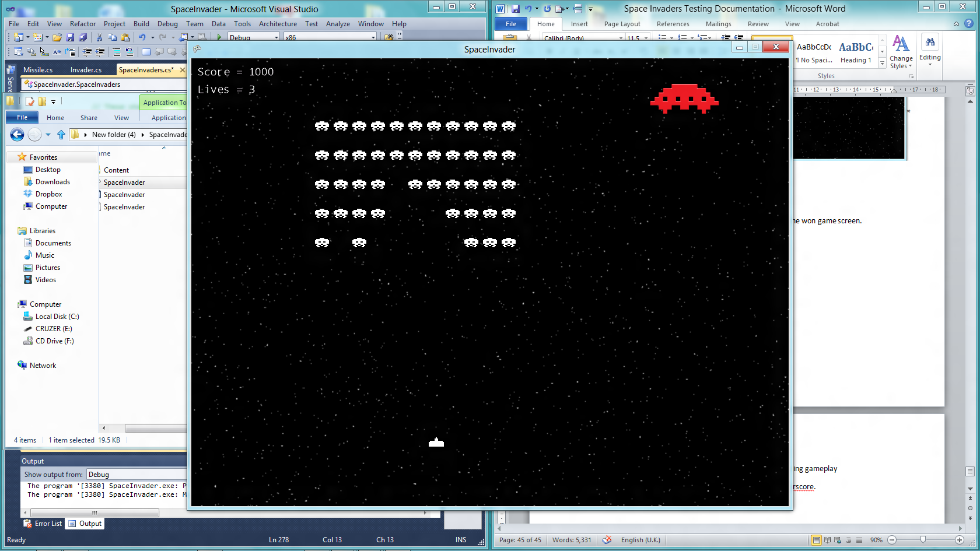
Task: Open 'Show output from' Debug dropdown
Action: (x=136, y=475)
